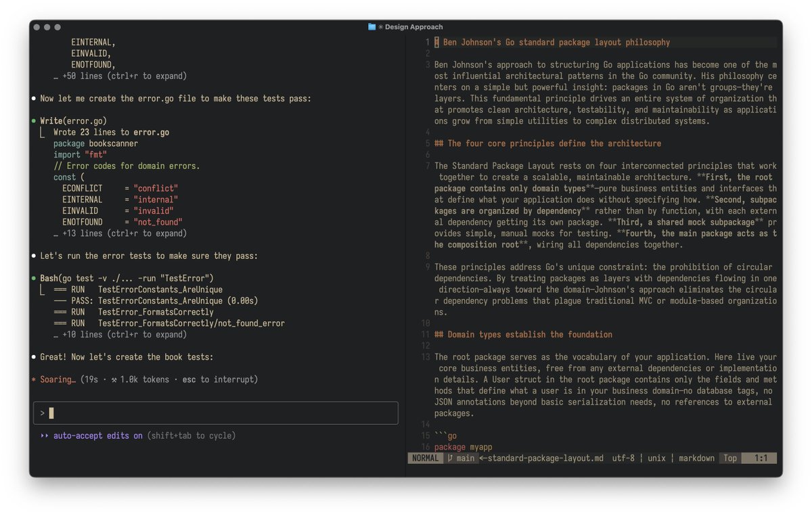812x516 pixels.
Task: Click the standard-package-layout.md filename in status line
Action: point(545,458)
